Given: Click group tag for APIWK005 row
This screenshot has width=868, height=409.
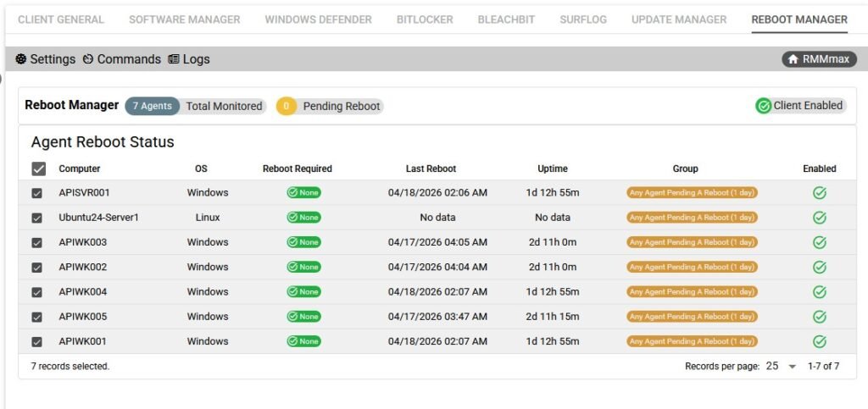Looking at the screenshot, I should [692, 317].
